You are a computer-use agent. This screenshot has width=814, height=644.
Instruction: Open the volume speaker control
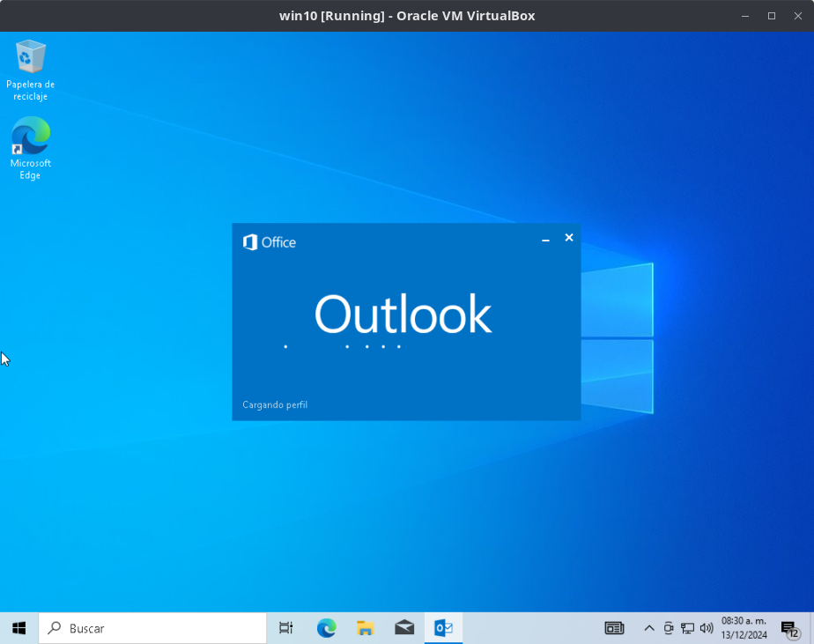click(706, 628)
